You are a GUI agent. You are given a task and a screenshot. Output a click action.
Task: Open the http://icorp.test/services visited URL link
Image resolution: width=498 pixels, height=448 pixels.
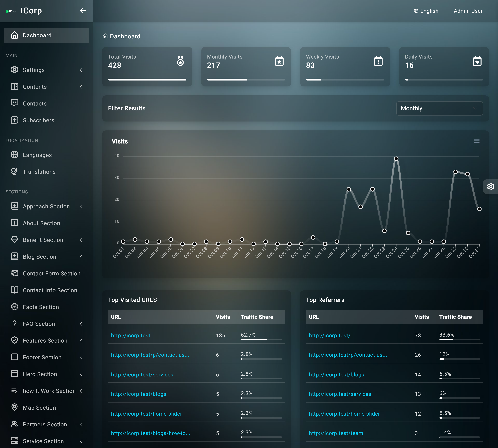click(x=142, y=375)
